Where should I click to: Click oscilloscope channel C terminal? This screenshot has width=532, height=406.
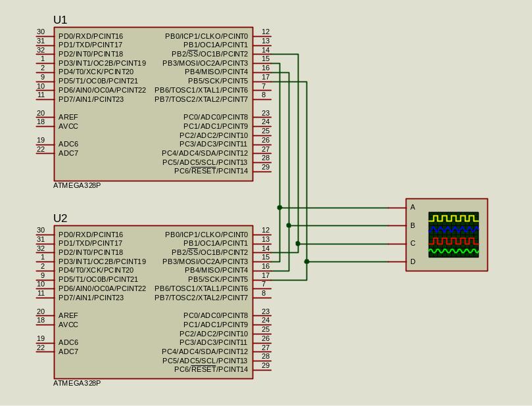(x=412, y=243)
